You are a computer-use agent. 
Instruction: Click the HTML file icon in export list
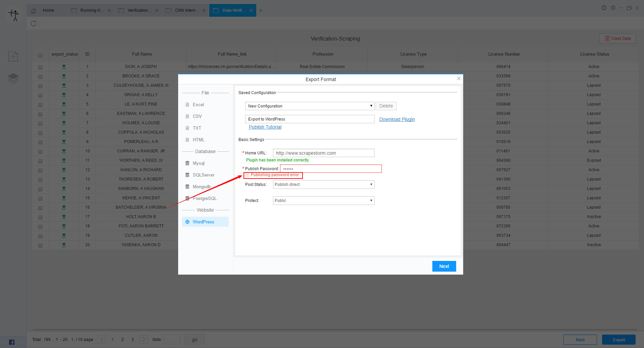tap(187, 140)
